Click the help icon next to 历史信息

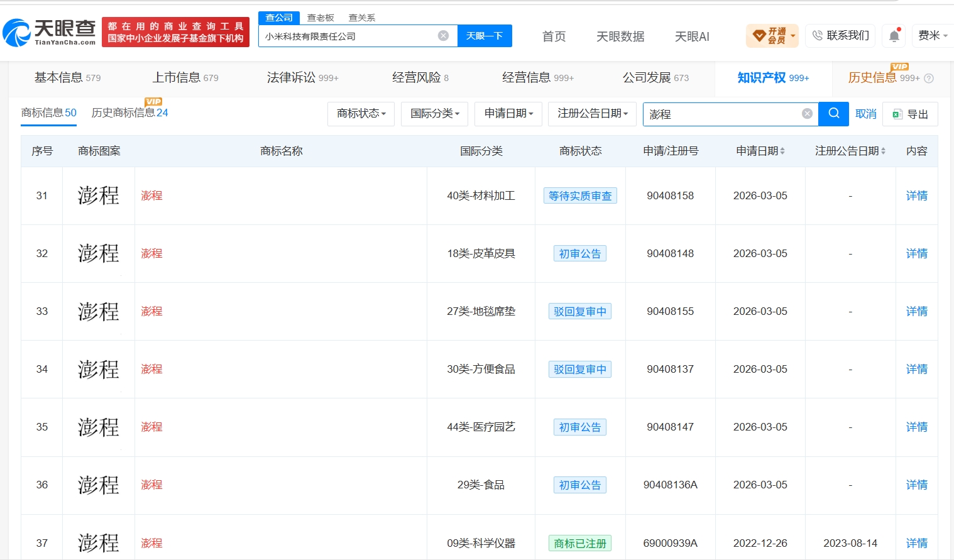click(x=929, y=79)
